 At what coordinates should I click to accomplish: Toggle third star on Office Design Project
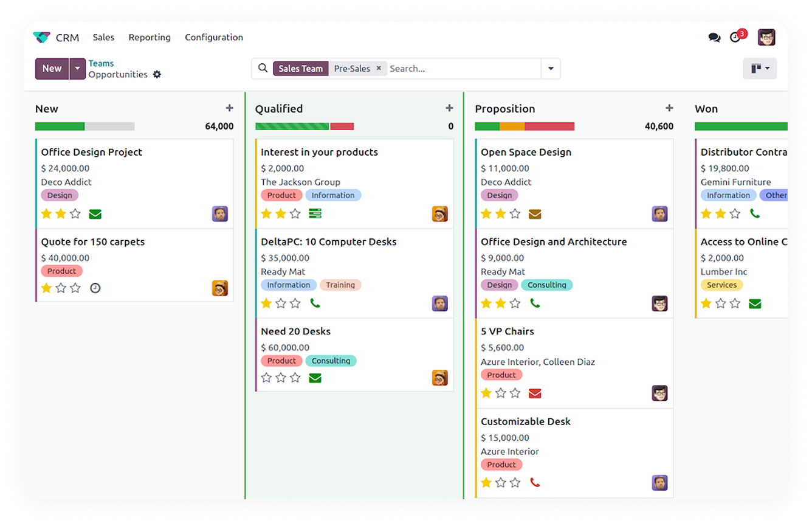pos(75,214)
